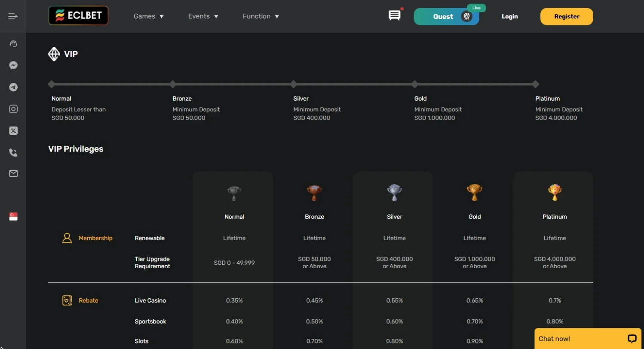
Task: Open the Chat now widget
Action: click(587, 339)
